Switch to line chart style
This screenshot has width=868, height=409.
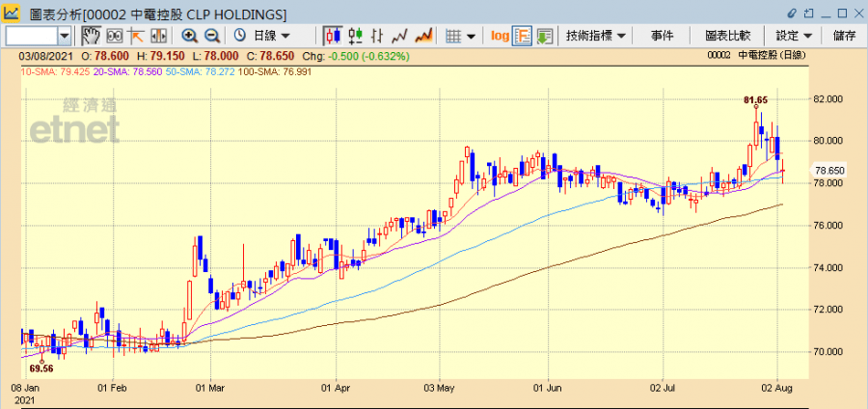400,36
